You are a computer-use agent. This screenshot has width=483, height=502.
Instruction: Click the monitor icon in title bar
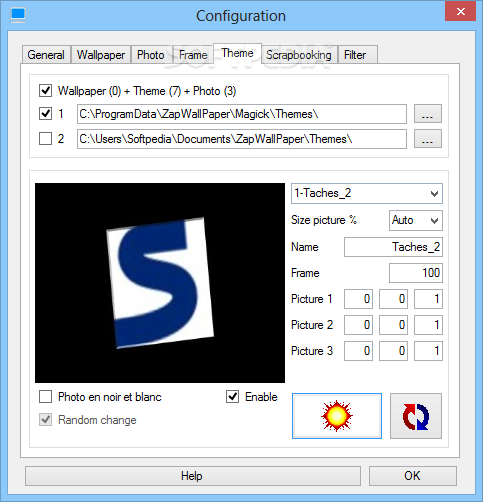(18, 15)
